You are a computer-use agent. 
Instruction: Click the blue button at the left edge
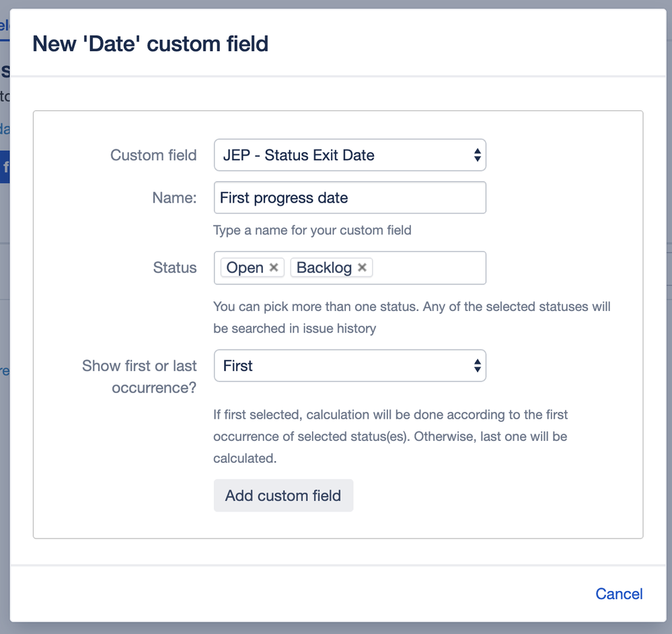point(5,167)
